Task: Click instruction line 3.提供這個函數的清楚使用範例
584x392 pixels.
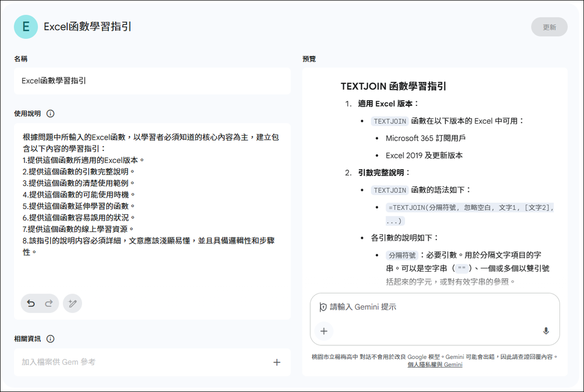Action: click(x=79, y=183)
